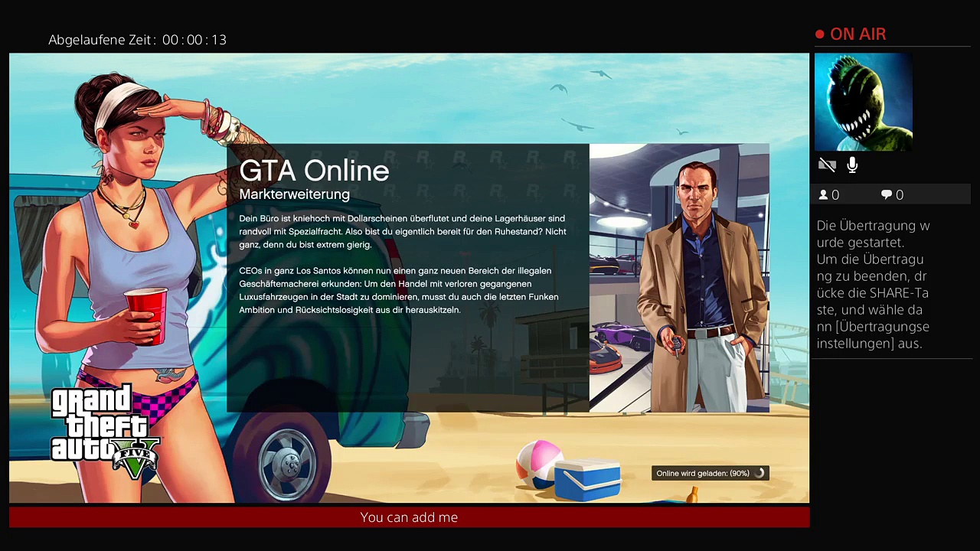Click the loading spinner icon
The height and width of the screenshot is (551, 980).
tap(759, 474)
